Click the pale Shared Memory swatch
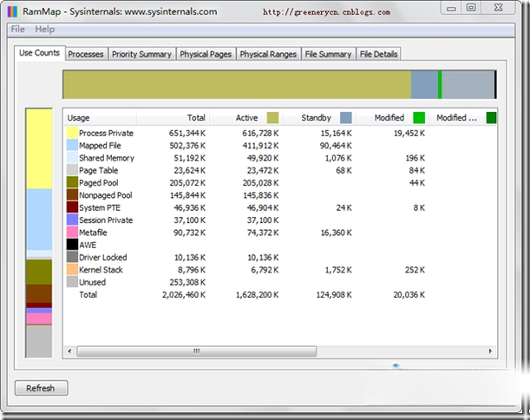 point(72,158)
